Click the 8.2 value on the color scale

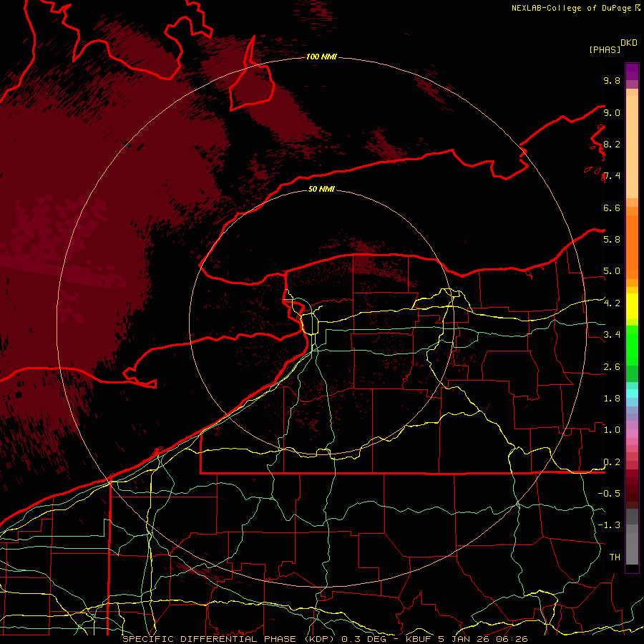click(x=612, y=144)
